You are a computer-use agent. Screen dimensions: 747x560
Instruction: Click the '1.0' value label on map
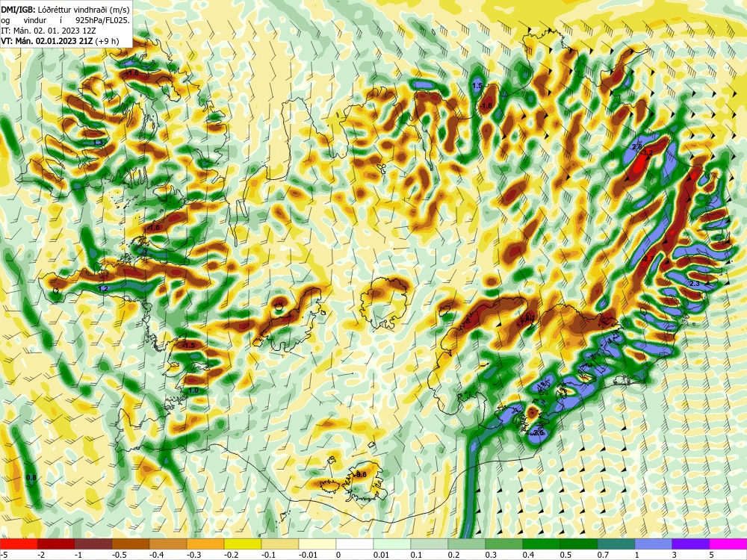click(193, 391)
